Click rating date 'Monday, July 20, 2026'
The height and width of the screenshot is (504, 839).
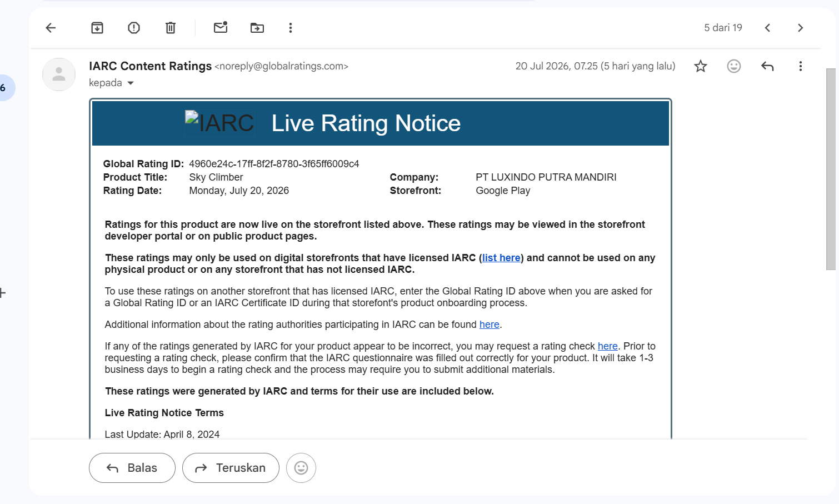(239, 191)
